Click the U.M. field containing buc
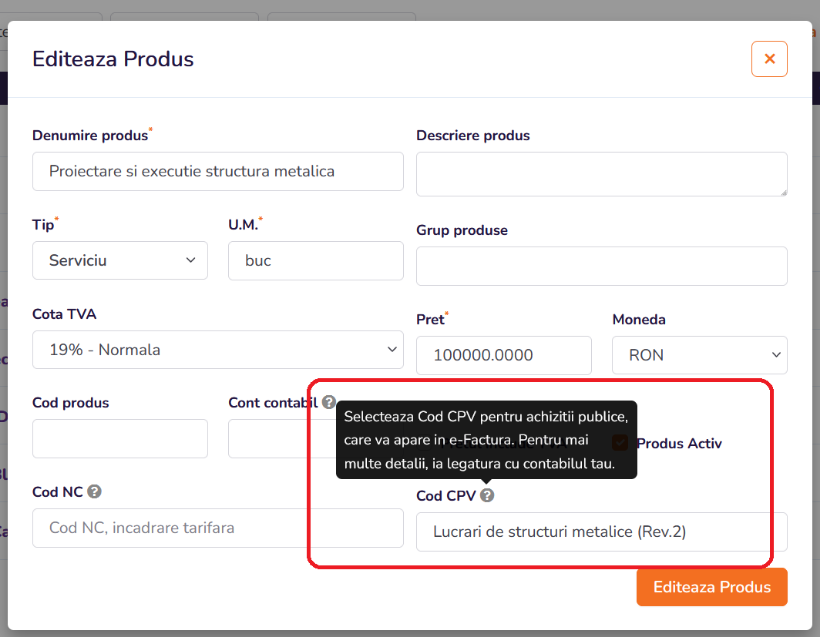 tap(316, 260)
